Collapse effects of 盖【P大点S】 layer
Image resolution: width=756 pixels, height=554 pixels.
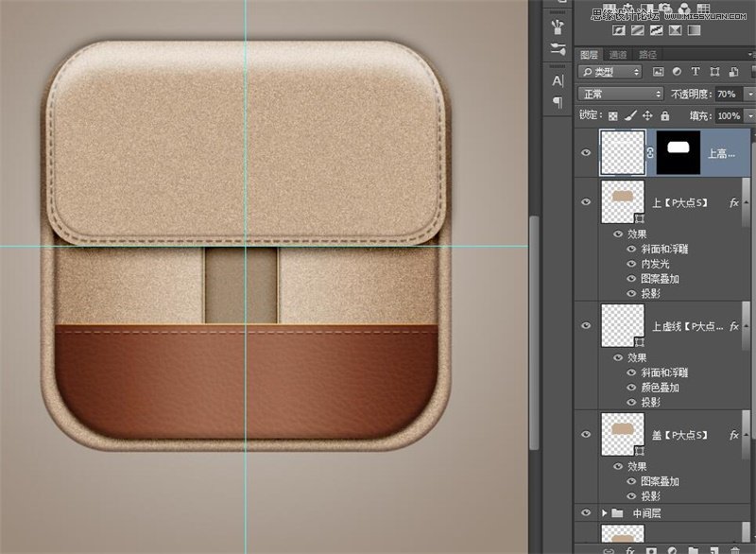coord(746,436)
